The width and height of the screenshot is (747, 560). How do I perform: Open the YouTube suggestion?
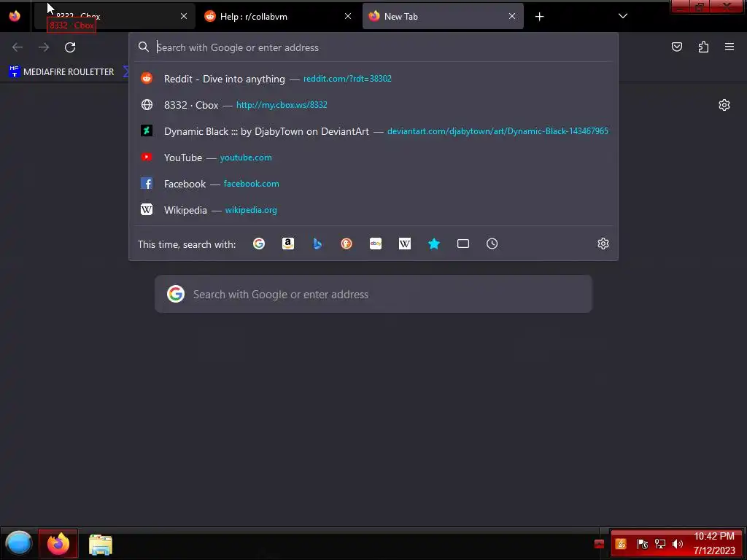click(x=373, y=157)
